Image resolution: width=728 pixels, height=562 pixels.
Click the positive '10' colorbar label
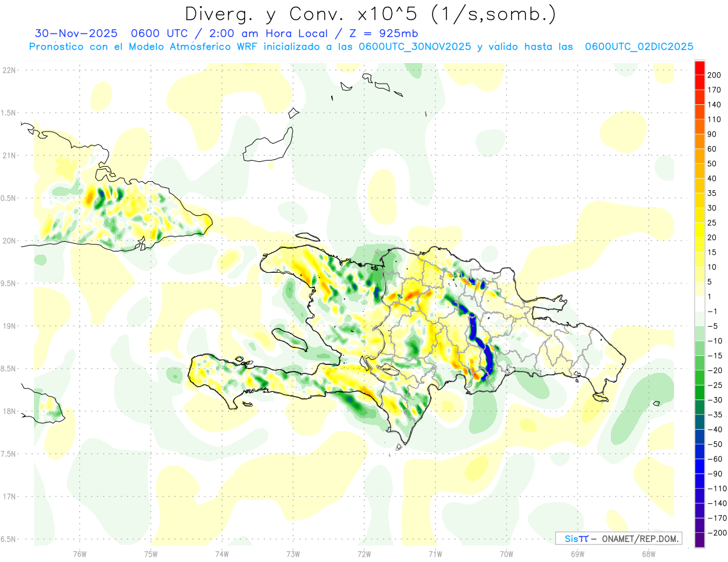click(713, 267)
